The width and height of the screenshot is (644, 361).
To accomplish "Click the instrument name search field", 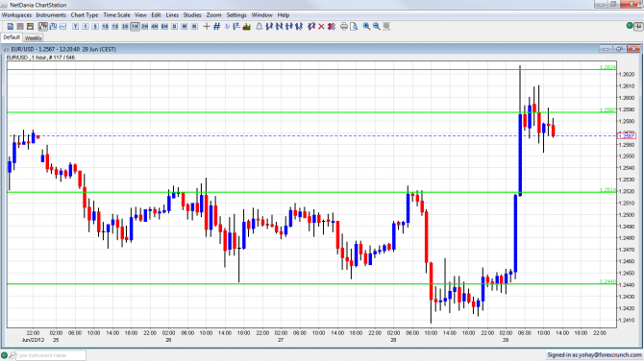I will click(x=51, y=355).
